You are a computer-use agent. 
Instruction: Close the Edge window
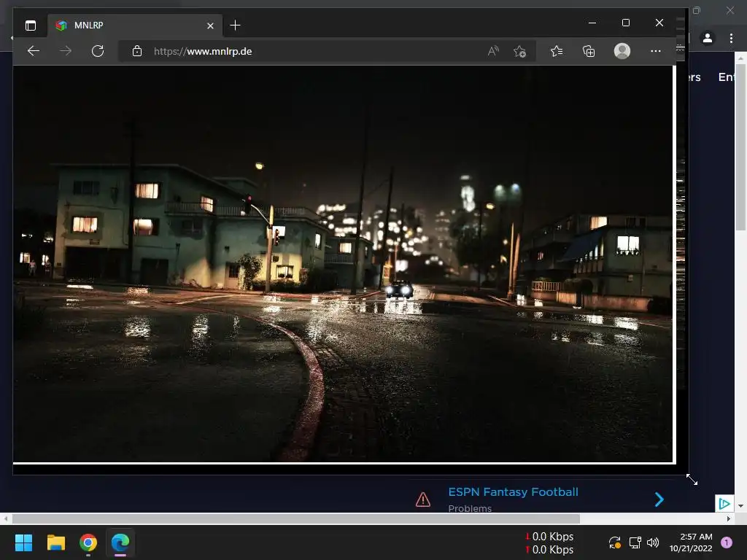tap(659, 23)
